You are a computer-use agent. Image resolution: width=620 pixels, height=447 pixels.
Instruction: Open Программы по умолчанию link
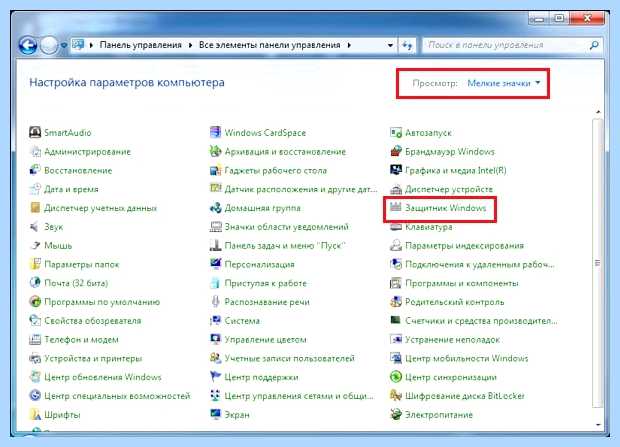[102, 302]
